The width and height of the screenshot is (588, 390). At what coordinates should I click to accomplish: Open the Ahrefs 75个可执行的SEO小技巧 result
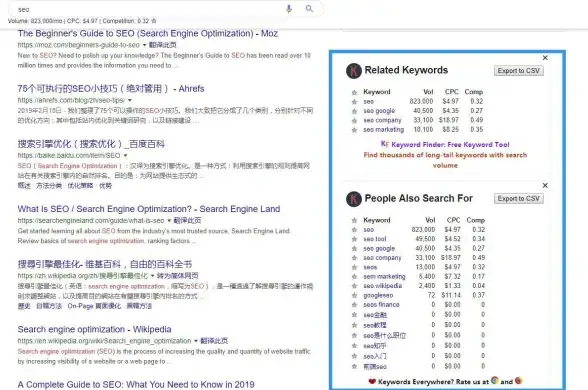coord(111,89)
